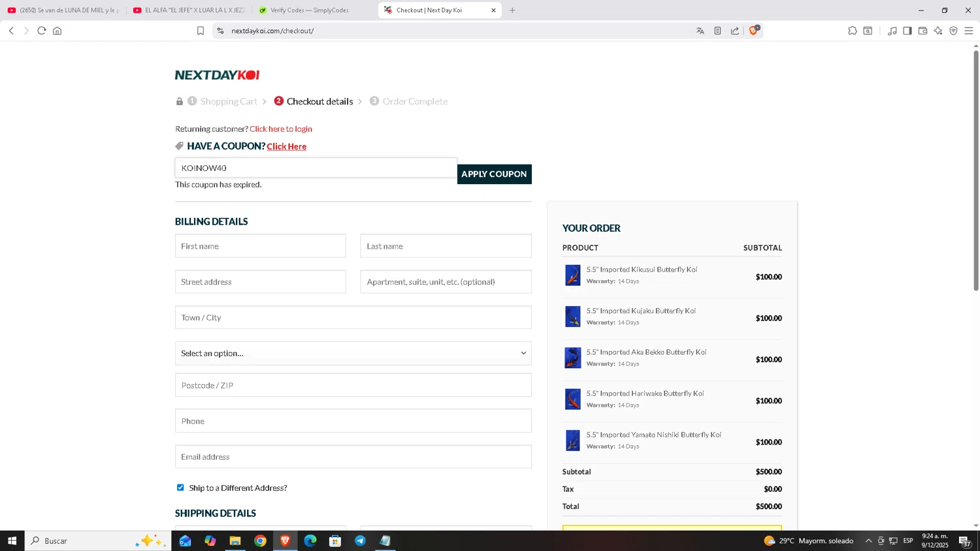Click Here coupon link
Image resolution: width=980 pixels, height=551 pixels.
[x=286, y=146]
